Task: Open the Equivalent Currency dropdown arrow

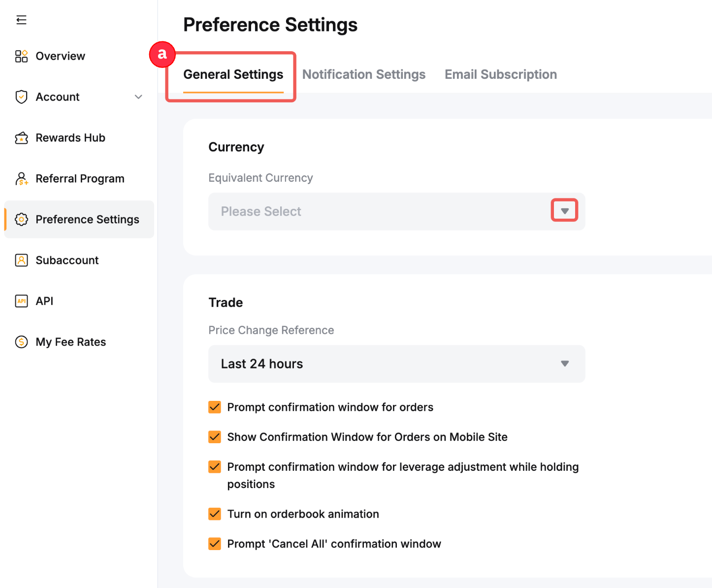Action: [x=564, y=211]
